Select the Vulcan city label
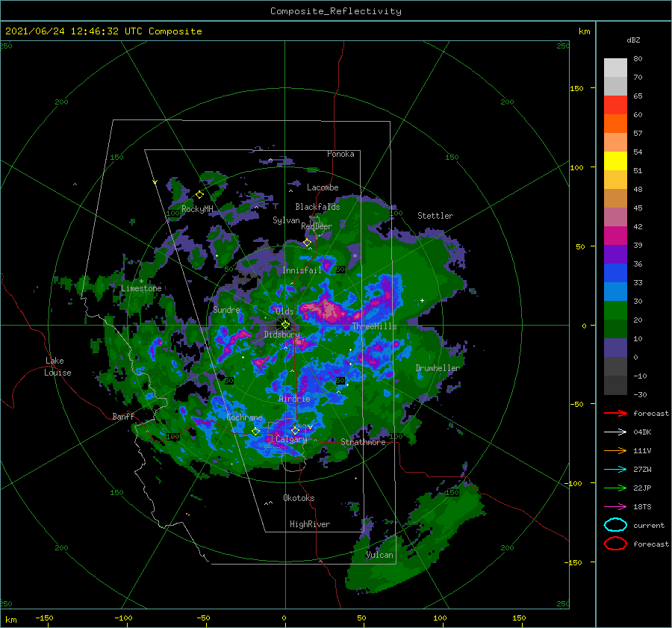672x628 pixels. [x=379, y=555]
